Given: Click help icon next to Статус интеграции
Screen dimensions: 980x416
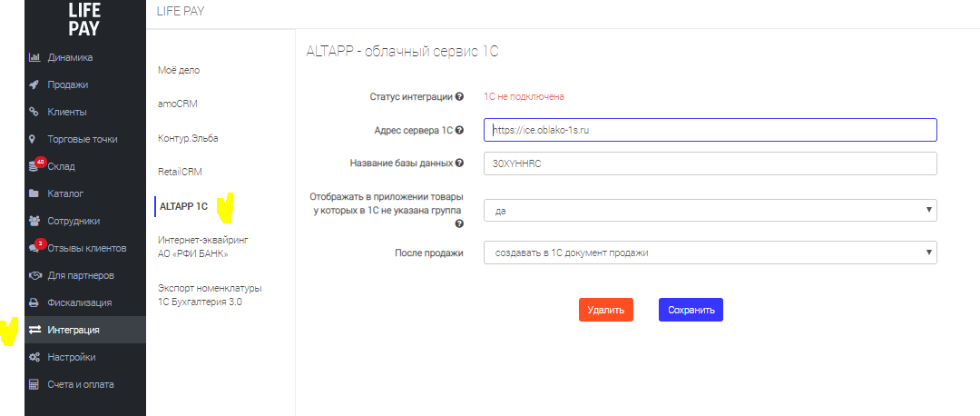Looking at the screenshot, I should click(x=459, y=96).
